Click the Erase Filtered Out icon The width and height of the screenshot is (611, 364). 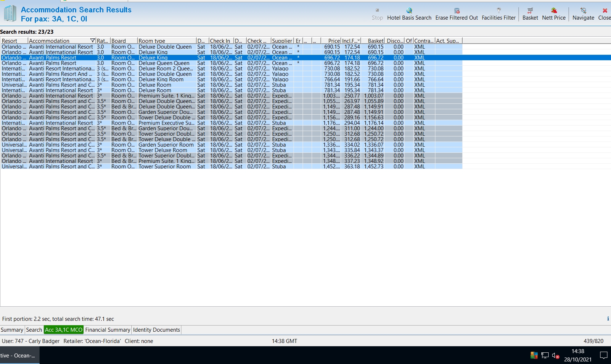(456, 11)
